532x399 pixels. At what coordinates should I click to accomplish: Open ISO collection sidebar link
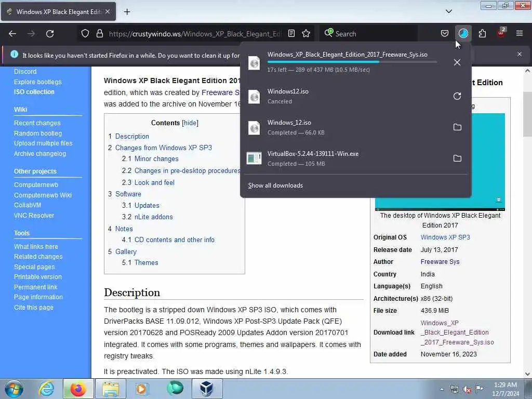click(34, 92)
